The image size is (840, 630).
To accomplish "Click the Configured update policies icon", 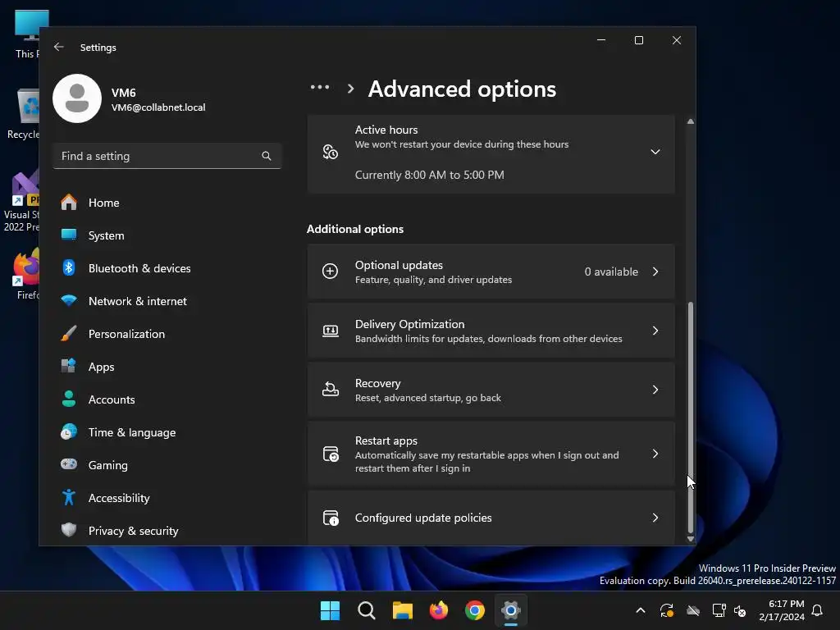I will pos(331,518).
